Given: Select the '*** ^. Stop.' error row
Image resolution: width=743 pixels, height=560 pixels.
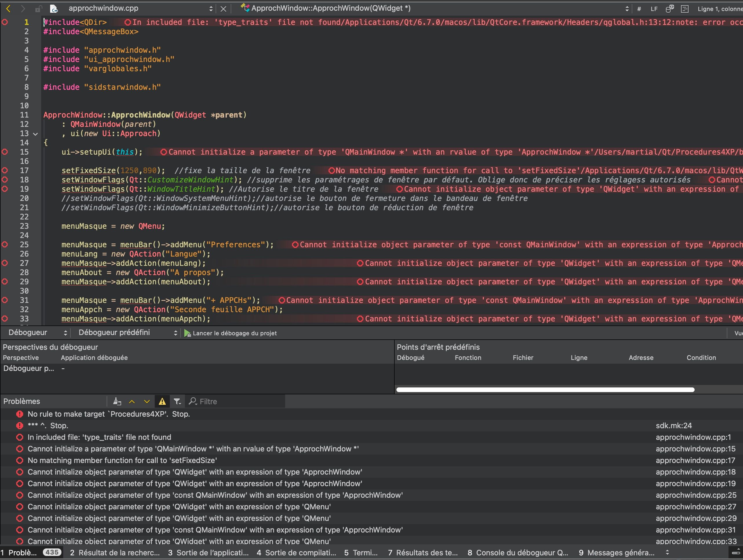Looking at the screenshot, I should click(371, 425).
